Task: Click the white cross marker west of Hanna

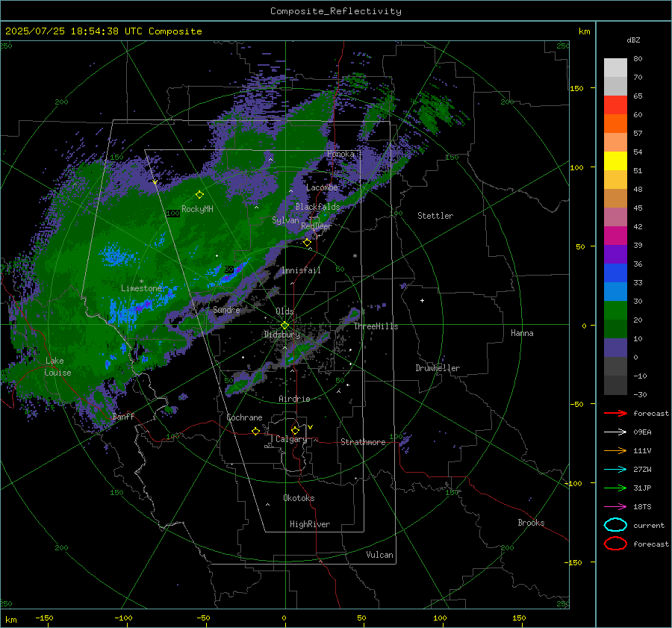Action: (x=422, y=300)
